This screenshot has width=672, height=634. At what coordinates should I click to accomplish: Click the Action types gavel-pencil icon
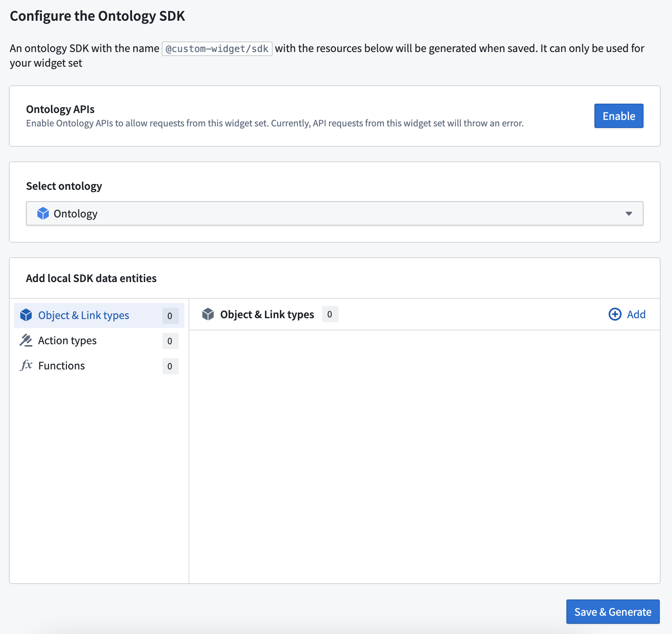26,341
